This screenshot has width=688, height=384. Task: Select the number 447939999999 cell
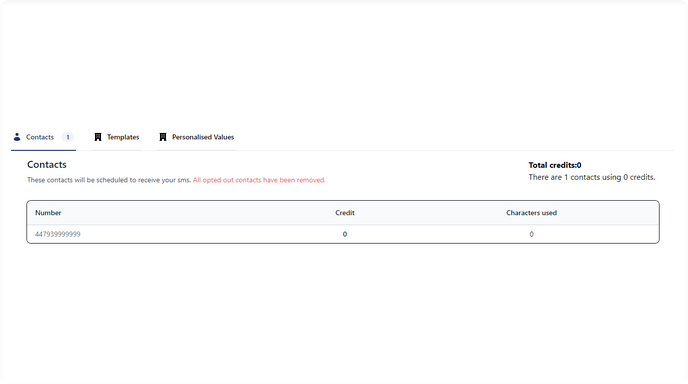point(57,234)
